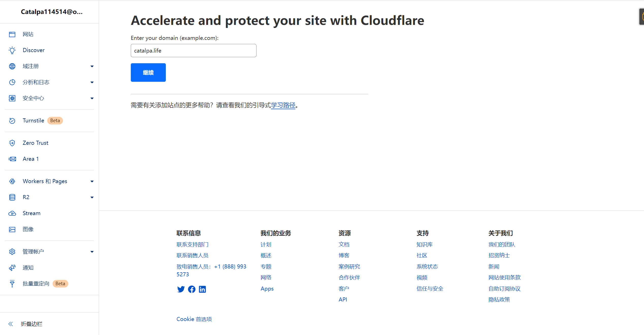
Task: Click the 通知 megaphone icon
Action: pyautogui.click(x=12, y=268)
